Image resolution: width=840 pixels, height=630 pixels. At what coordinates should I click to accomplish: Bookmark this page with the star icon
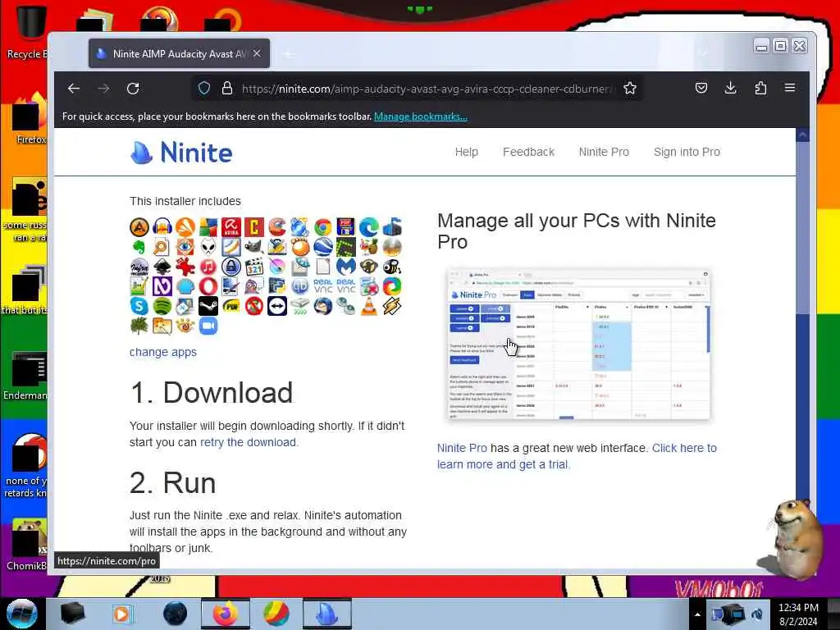pos(630,89)
